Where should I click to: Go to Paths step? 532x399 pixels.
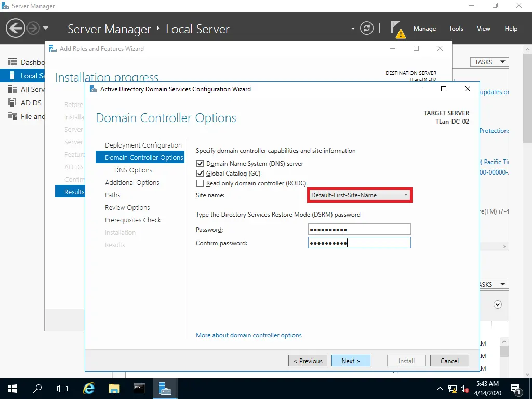tap(113, 195)
